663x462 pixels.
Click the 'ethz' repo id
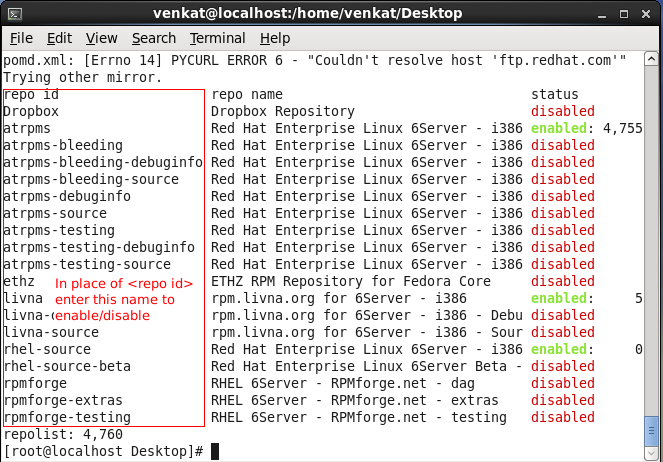pos(19,282)
